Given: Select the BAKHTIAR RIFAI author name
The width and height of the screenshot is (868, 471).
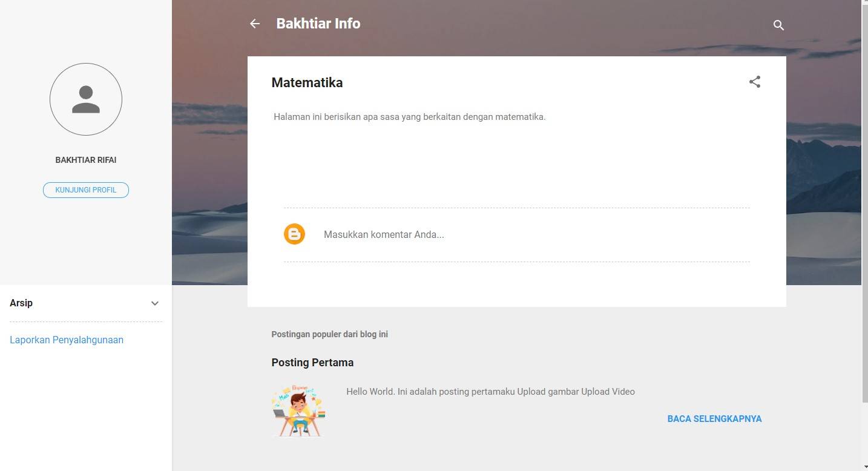Looking at the screenshot, I should pyautogui.click(x=86, y=160).
